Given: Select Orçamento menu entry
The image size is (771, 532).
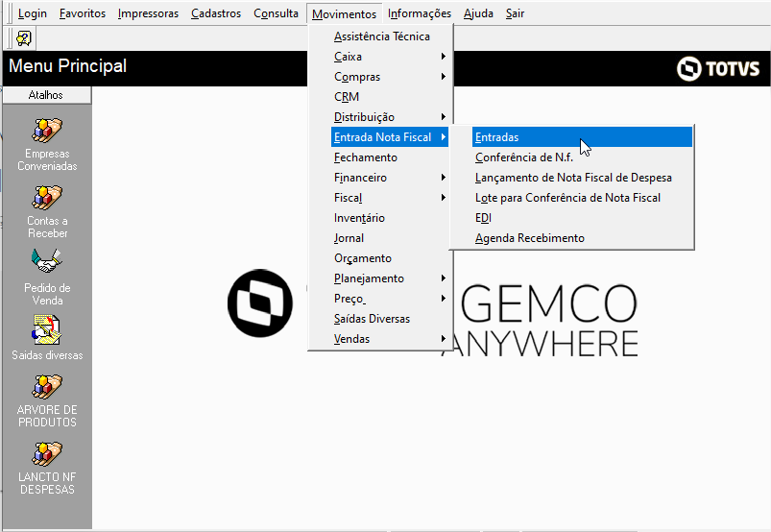Looking at the screenshot, I should coord(390,258).
